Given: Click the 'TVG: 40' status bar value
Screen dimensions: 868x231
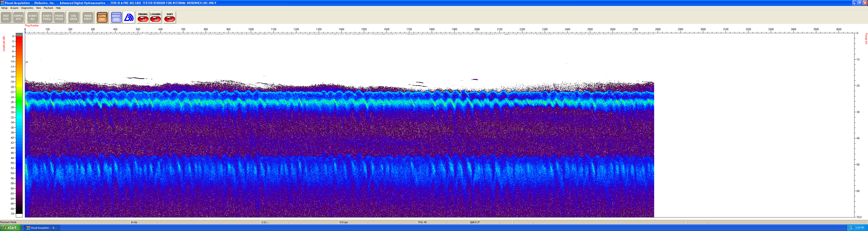Looking at the screenshot, I should [x=422, y=222].
